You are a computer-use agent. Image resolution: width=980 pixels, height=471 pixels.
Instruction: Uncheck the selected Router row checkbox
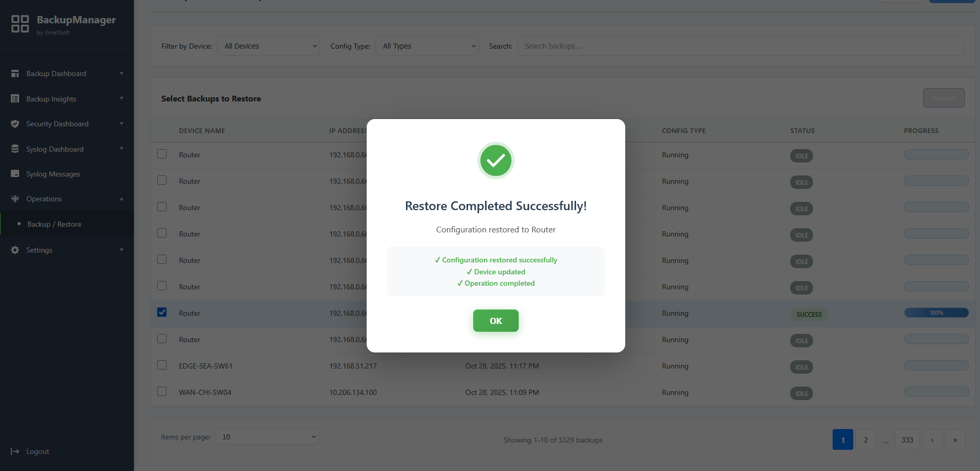tap(162, 312)
